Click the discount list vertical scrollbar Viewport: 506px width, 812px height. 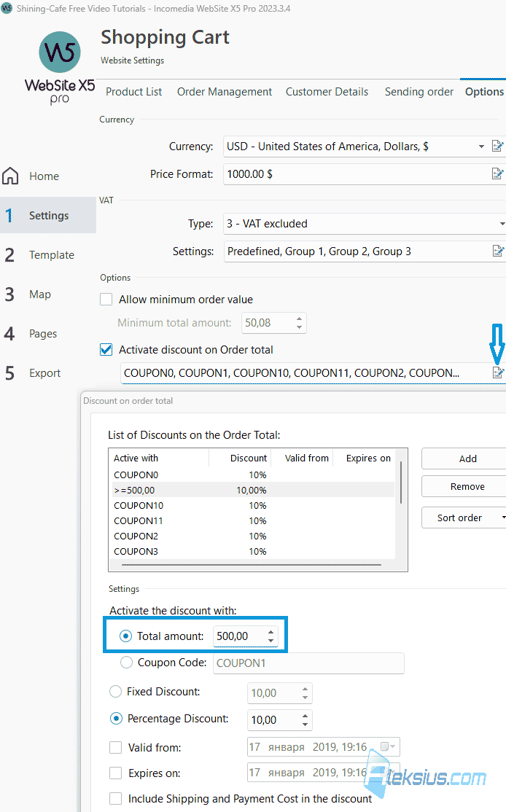pos(402,482)
